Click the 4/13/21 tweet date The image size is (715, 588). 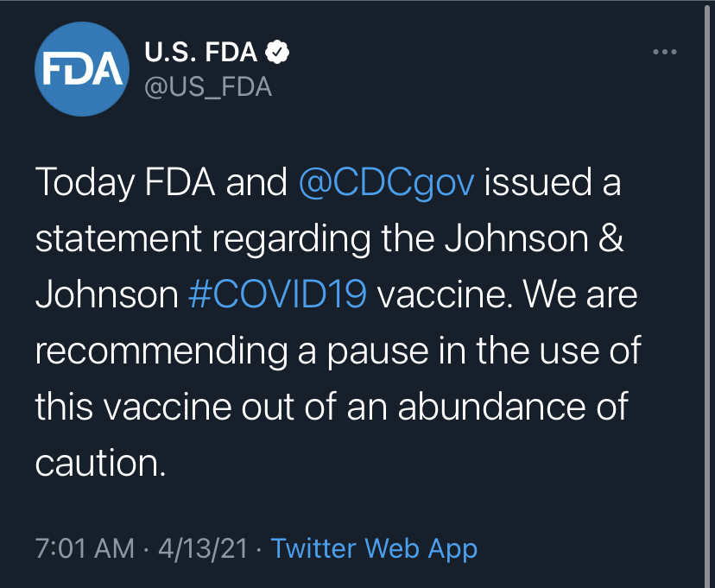[x=202, y=547]
